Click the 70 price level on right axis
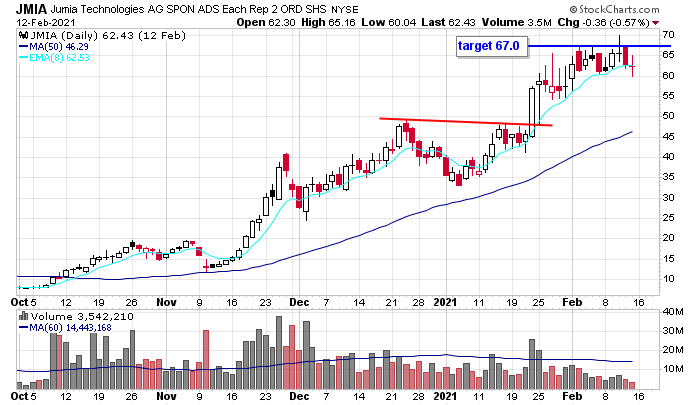The width and height of the screenshot is (700, 405). coord(668,35)
